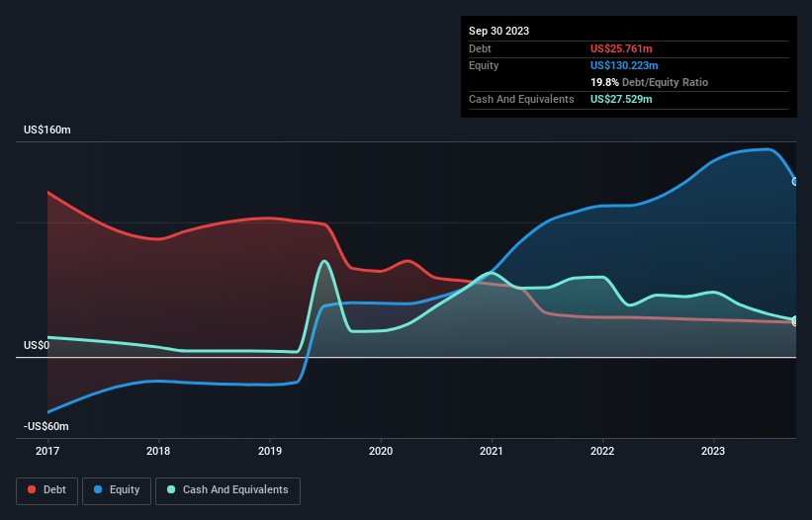Toggle the Cash And Equivalents legend button

click(x=227, y=490)
